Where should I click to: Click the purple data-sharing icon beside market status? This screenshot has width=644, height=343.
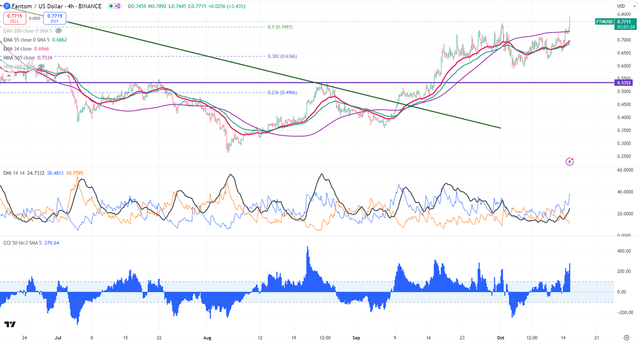(118, 6)
